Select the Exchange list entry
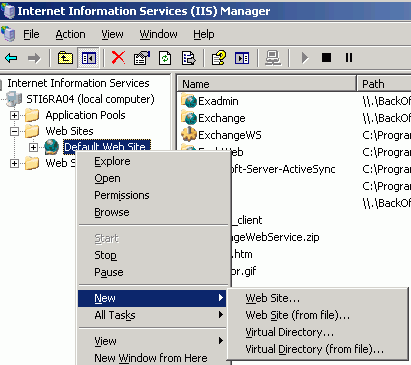 click(x=222, y=118)
